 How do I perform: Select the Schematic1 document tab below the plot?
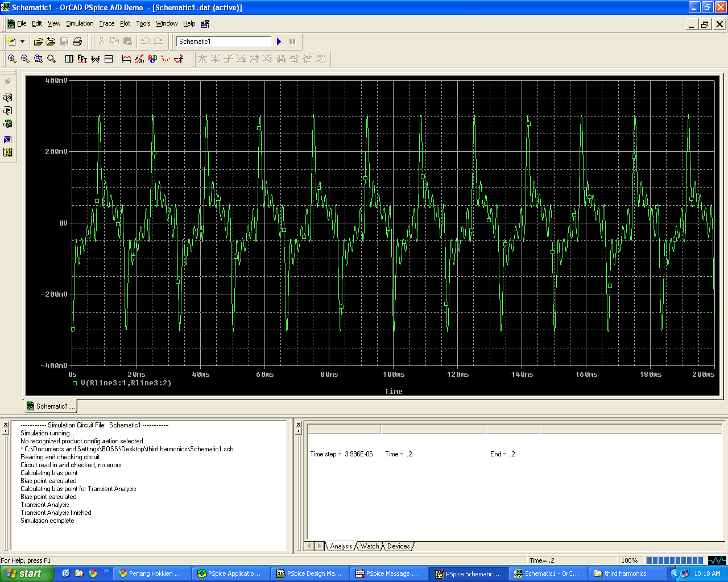(50, 406)
